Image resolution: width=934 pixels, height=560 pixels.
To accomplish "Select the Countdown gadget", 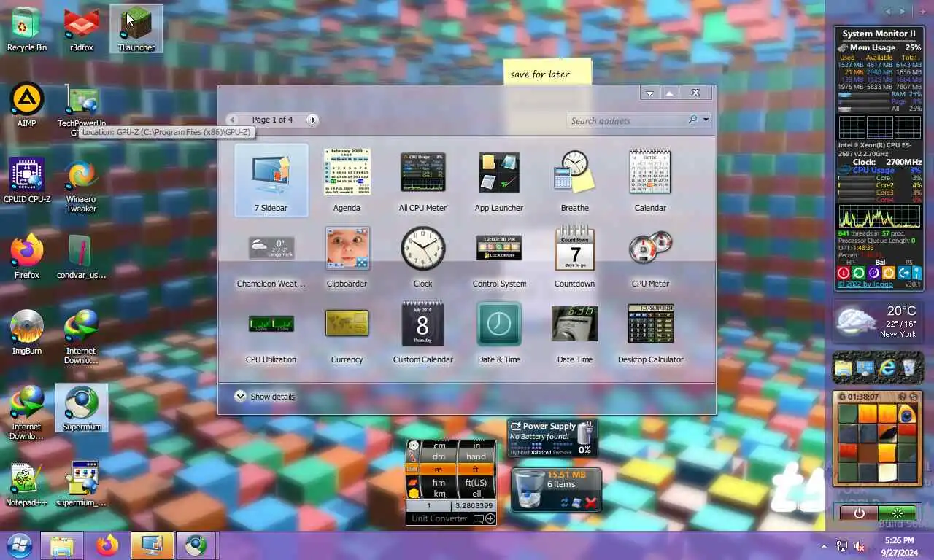I will [x=574, y=256].
